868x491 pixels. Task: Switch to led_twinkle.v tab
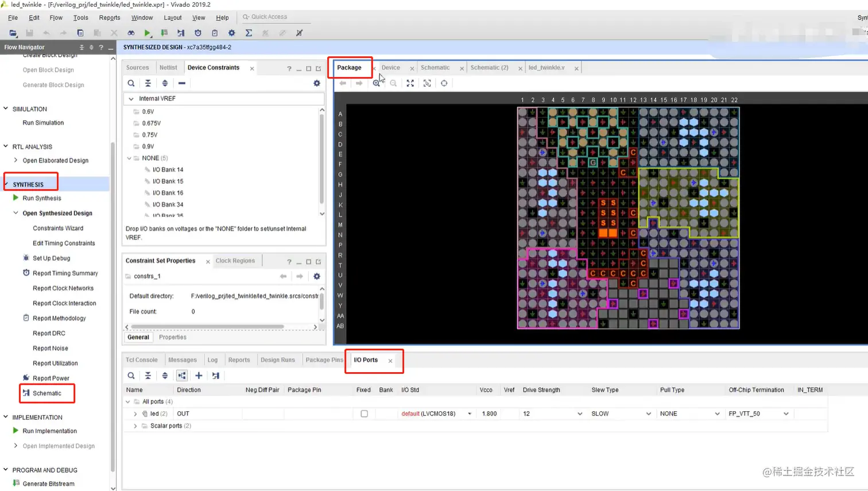pos(547,68)
